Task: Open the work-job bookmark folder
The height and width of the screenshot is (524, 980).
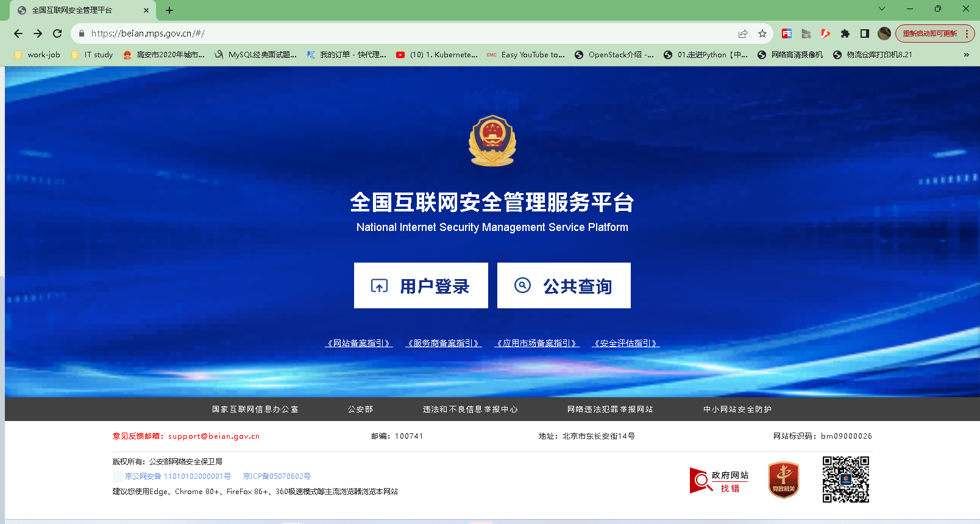Action: click(37, 55)
